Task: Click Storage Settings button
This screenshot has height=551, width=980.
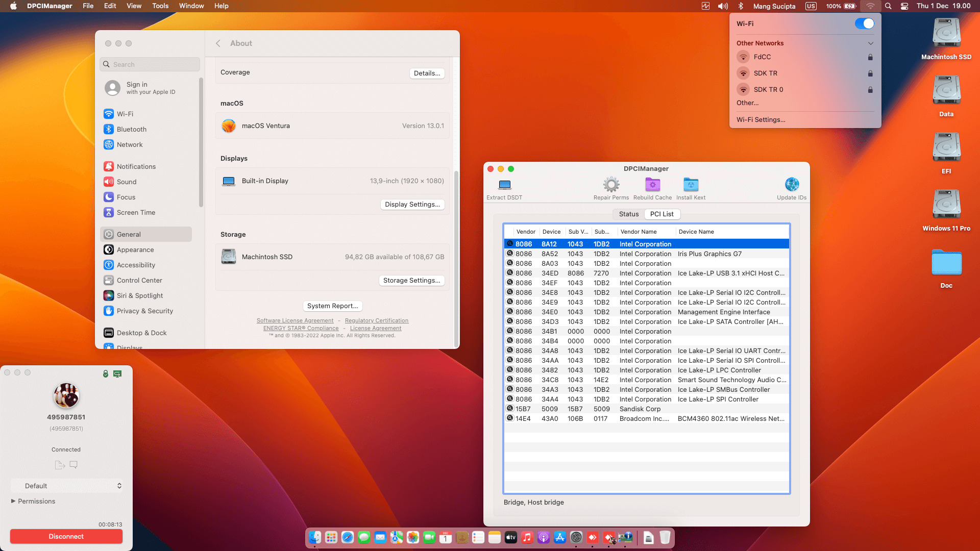Action: (x=411, y=281)
